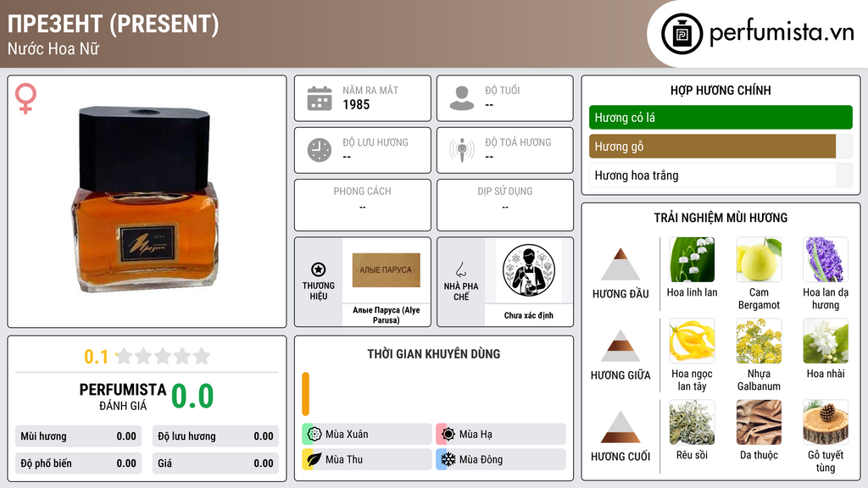Click the Present perfume bottle photo
The image size is (868, 488).
pos(145,200)
